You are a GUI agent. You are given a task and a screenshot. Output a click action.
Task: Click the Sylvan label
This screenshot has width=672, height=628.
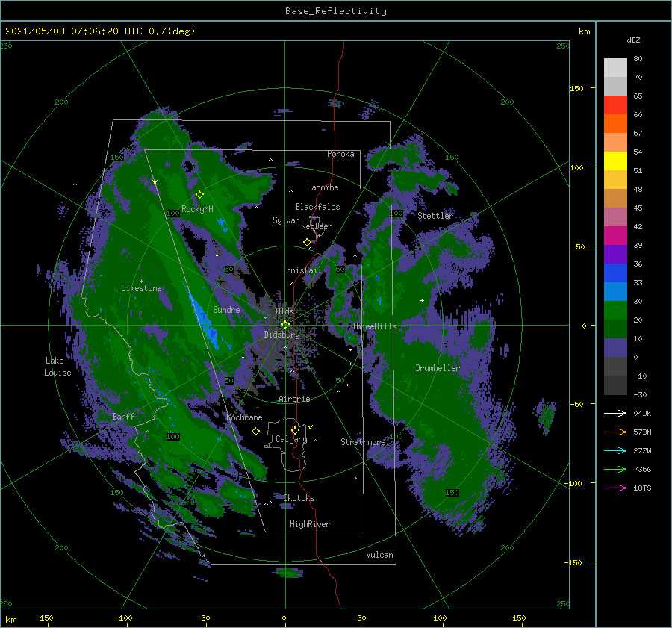[286, 220]
